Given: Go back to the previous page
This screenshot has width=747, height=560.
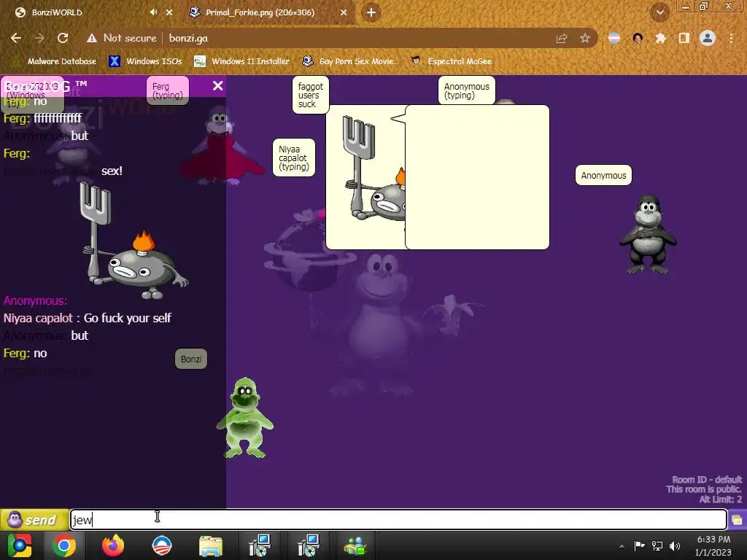Looking at the screenshot, I should [x=16, y=38].
